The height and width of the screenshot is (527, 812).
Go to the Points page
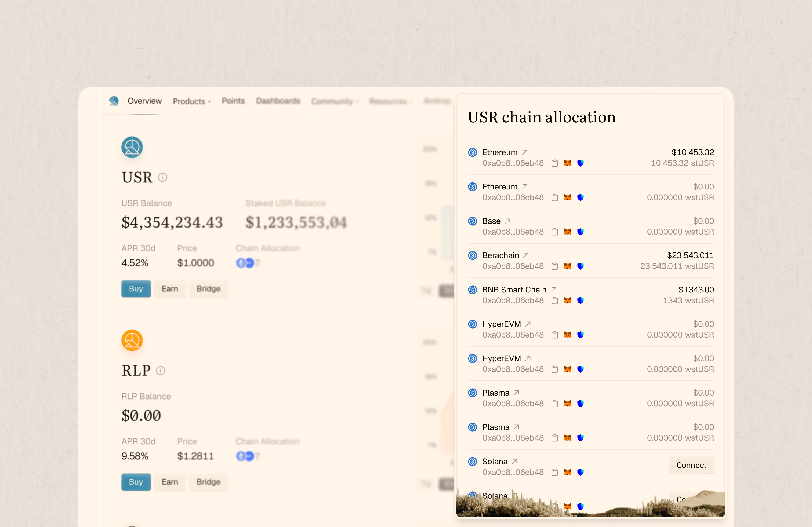[233, 101]
